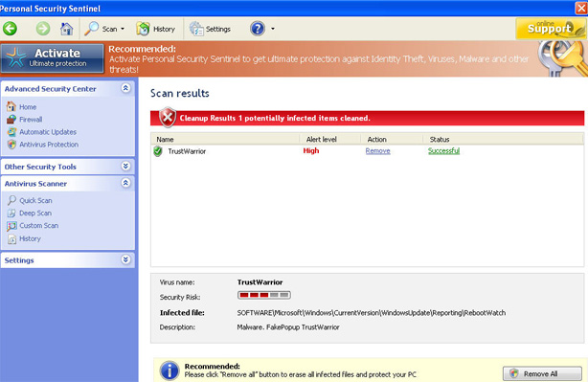Open the Scan dropdown arrow in toolbar

(x=123, y=29)
